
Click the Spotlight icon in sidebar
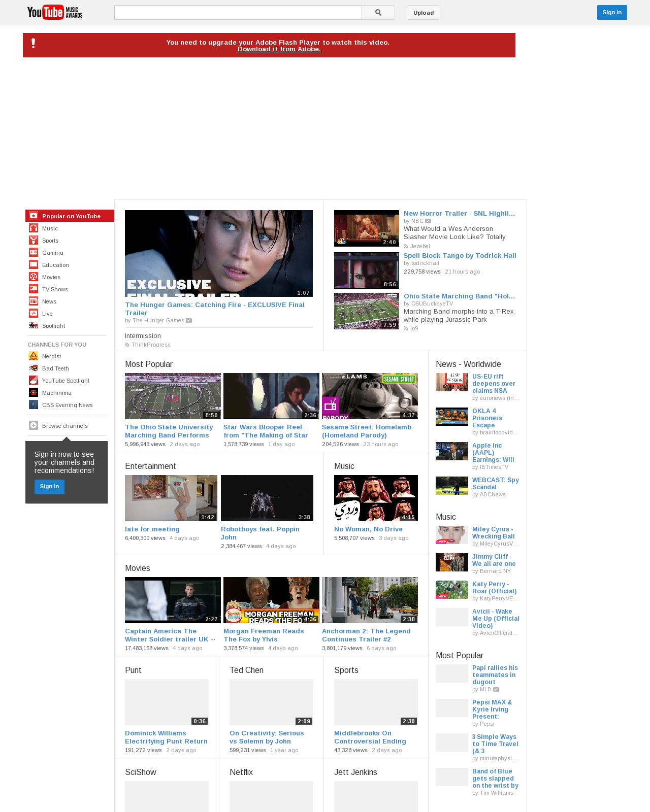click(x=34, y=325)
